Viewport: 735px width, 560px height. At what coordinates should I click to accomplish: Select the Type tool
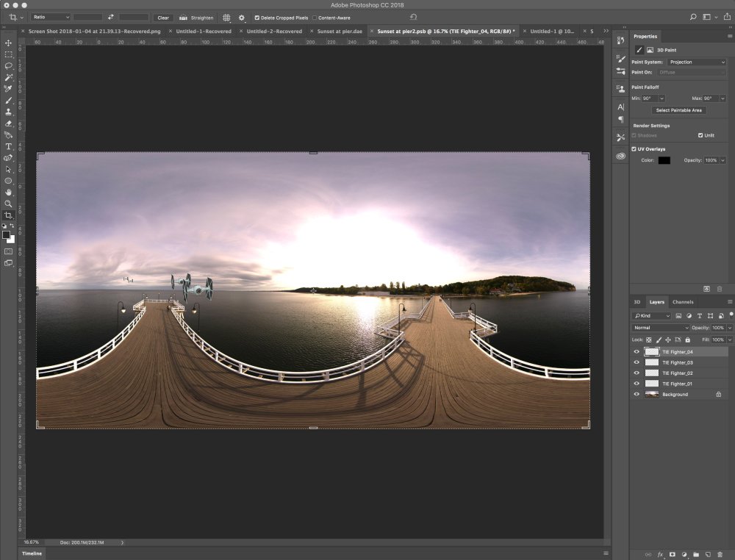pyautogui.click(x=8, y=146)
